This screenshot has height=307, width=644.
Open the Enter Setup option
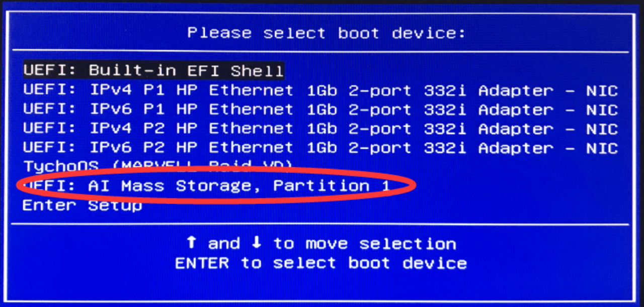tap(82, 205)
